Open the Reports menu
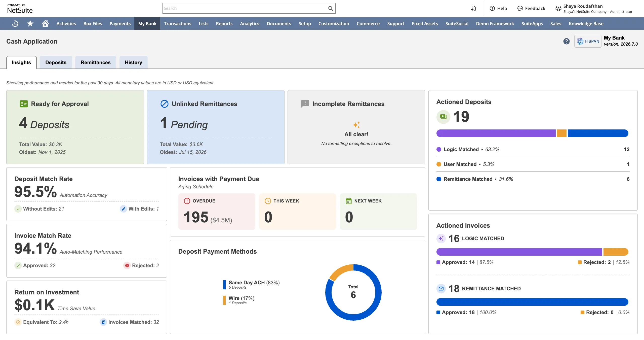Screen dimensions: 644x340 click(x=224, y=23)
